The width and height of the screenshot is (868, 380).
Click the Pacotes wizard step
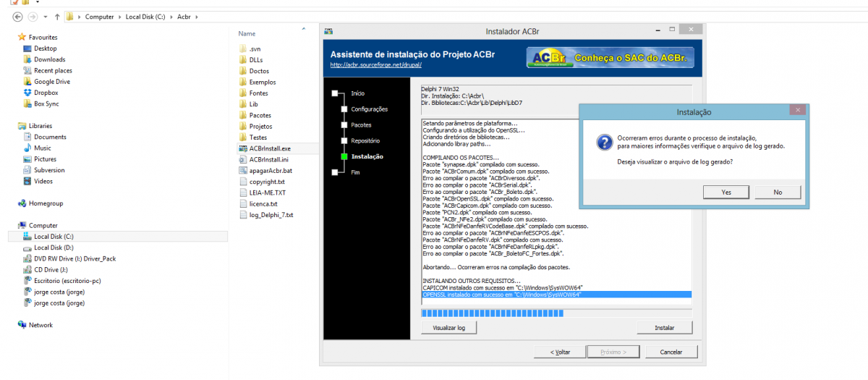pyautogui.click(x=361, y=124)
